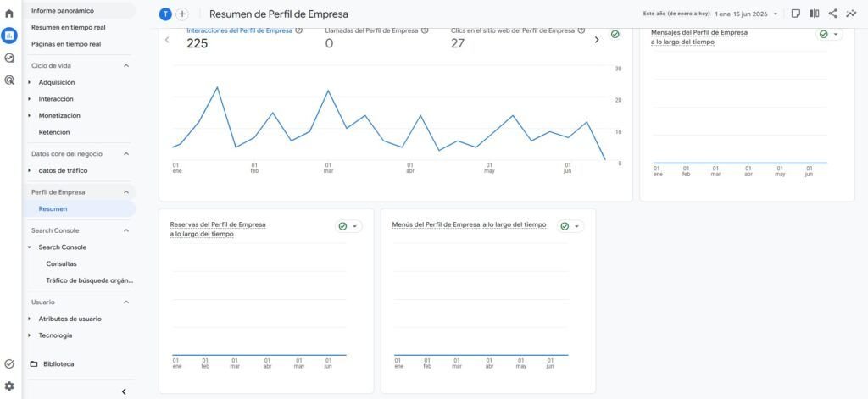This screenshot has height=399, width=868.
Task: Click the value 225 under Interacciones
Action: 197,43
